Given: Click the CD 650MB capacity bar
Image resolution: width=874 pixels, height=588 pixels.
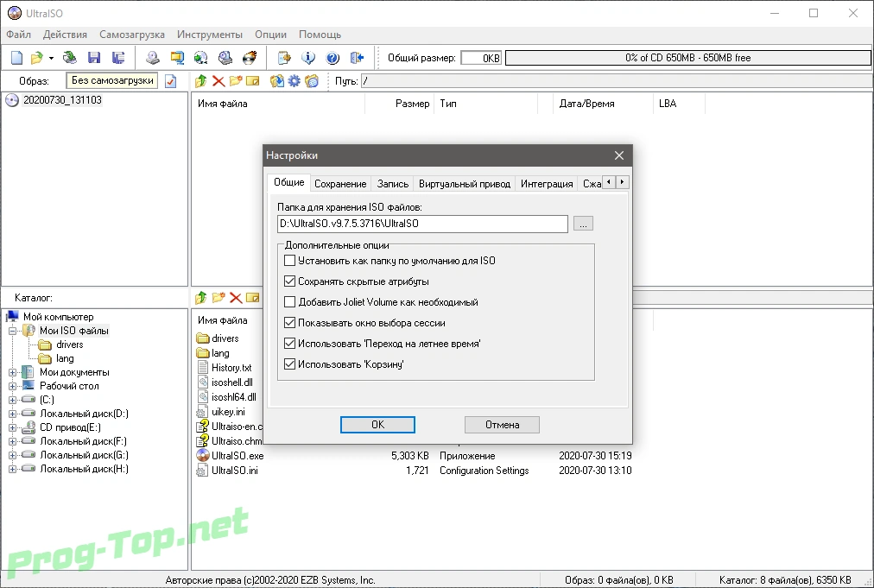Looking at the screenshot, I should click(687, 58).
